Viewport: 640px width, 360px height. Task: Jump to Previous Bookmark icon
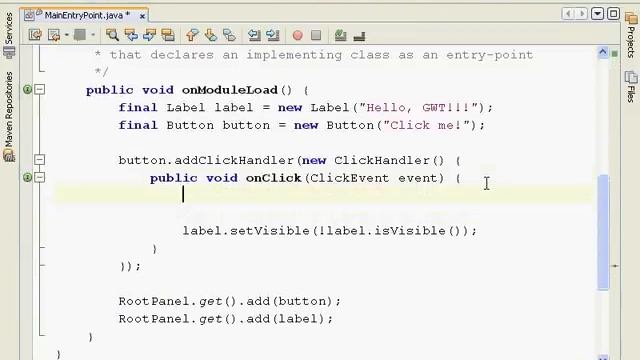(192, 35)
